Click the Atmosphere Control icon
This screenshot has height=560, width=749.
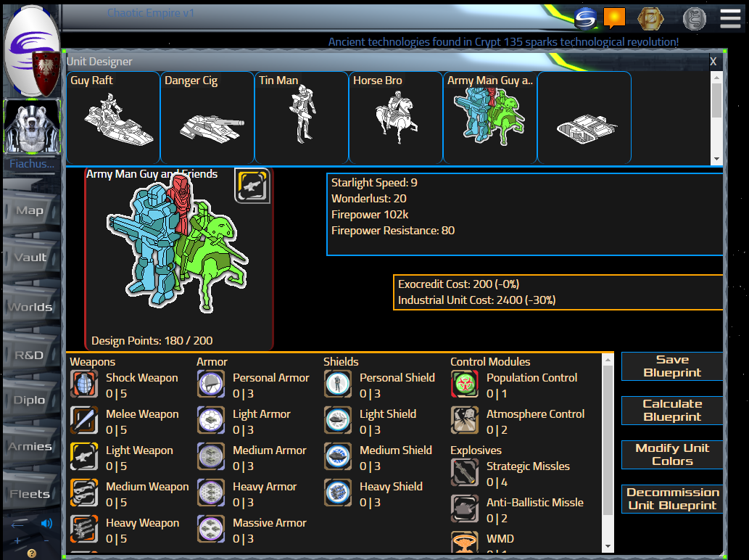click(x=465, y=421)
